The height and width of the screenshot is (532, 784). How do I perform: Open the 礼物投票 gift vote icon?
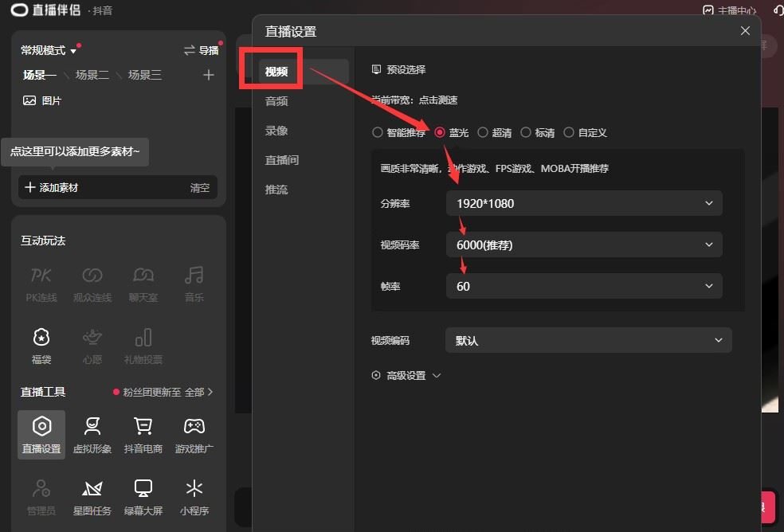[143, 346]
